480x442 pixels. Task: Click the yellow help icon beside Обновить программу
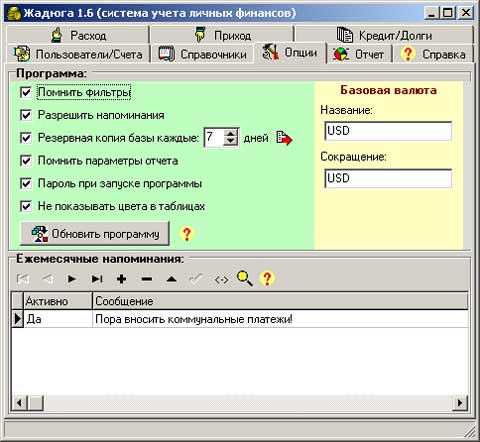[187, 234]
